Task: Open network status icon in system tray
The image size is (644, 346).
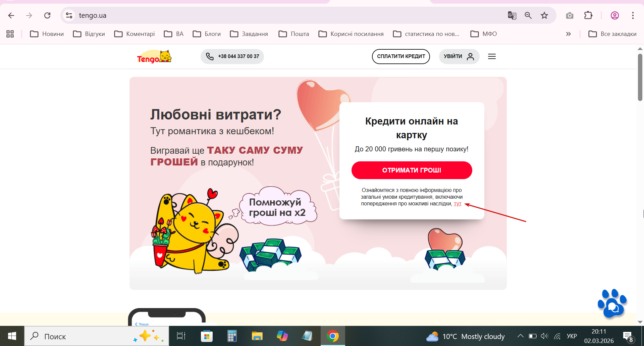Action: [x=557, y=336]
